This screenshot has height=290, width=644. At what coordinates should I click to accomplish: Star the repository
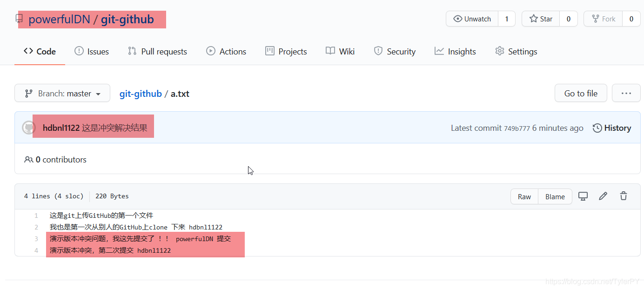click(x=541, y=19)
